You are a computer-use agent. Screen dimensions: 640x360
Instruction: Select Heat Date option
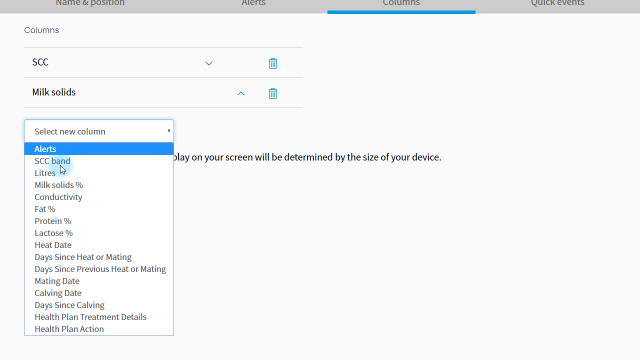point(99,245)
